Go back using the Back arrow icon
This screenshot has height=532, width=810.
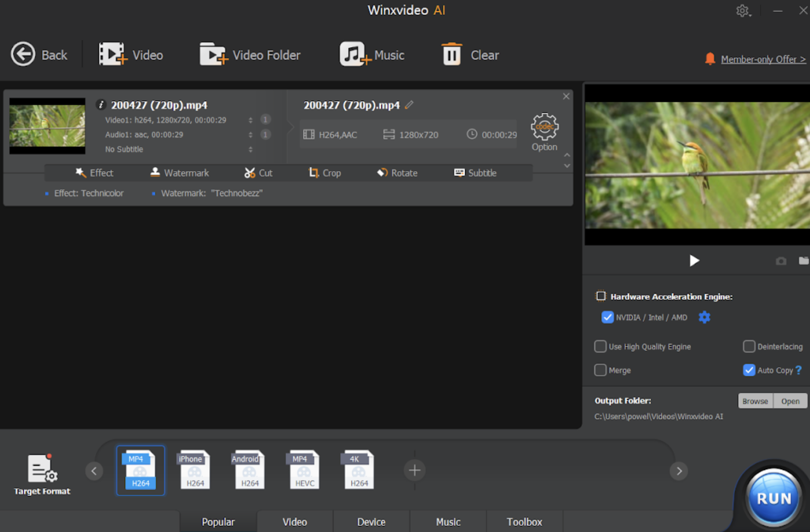pos(23,54)
